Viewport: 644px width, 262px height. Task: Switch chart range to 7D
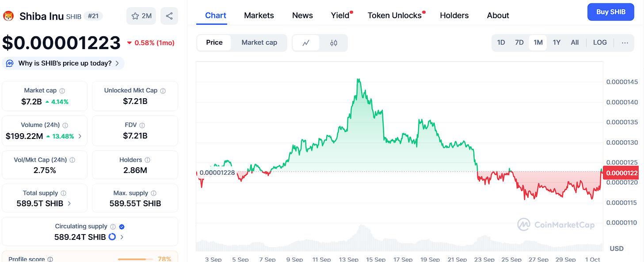pyautogui.click(x=519, y=42)
